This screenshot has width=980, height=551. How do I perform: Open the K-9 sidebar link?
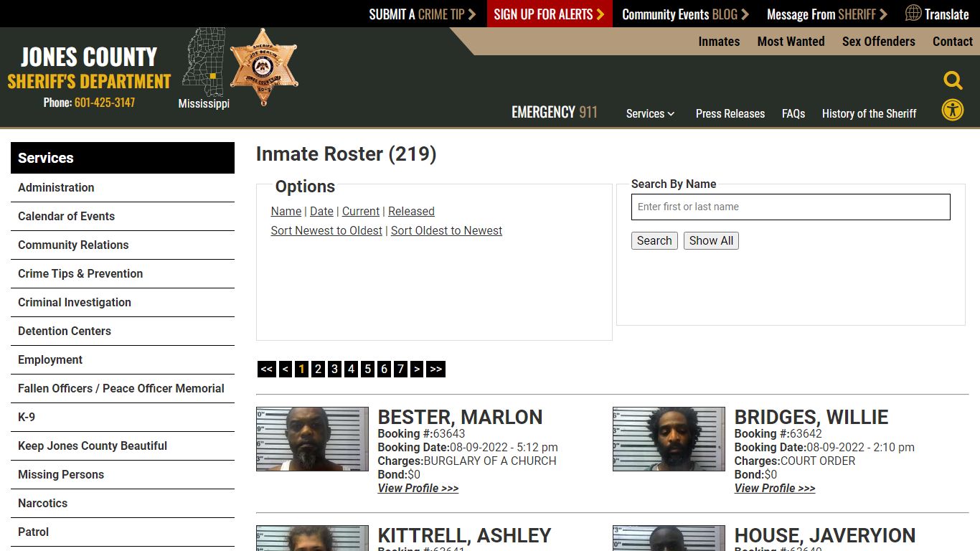[123, 418]
